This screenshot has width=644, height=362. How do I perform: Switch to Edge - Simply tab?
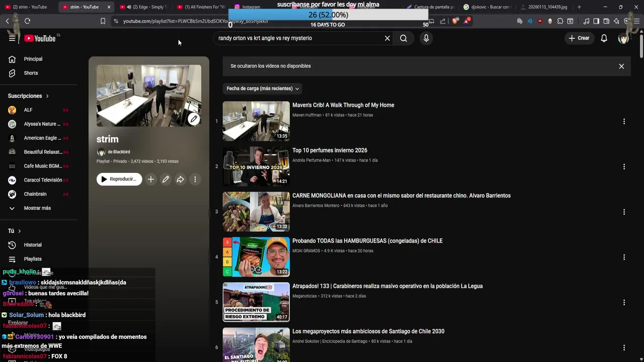click(144, 7)
